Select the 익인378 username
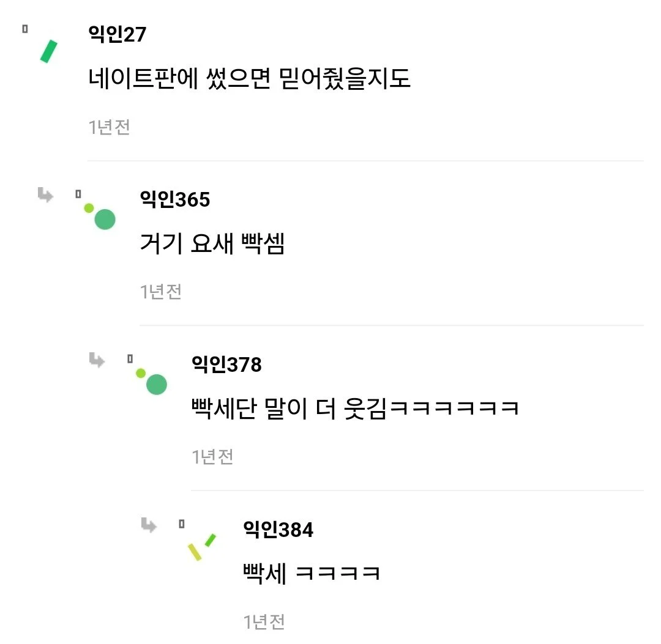The height and width of the screenshot is (644, 661). pos(226,365)
